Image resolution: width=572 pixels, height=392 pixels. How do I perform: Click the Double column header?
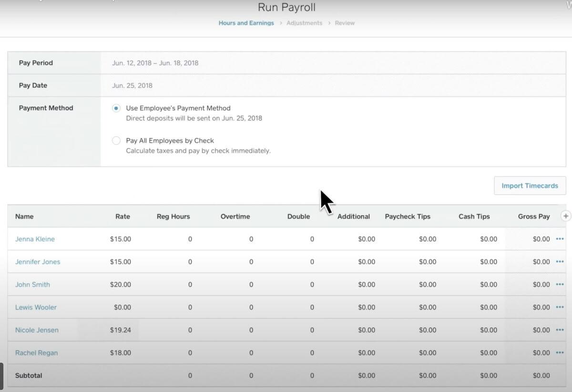[298, 217]
